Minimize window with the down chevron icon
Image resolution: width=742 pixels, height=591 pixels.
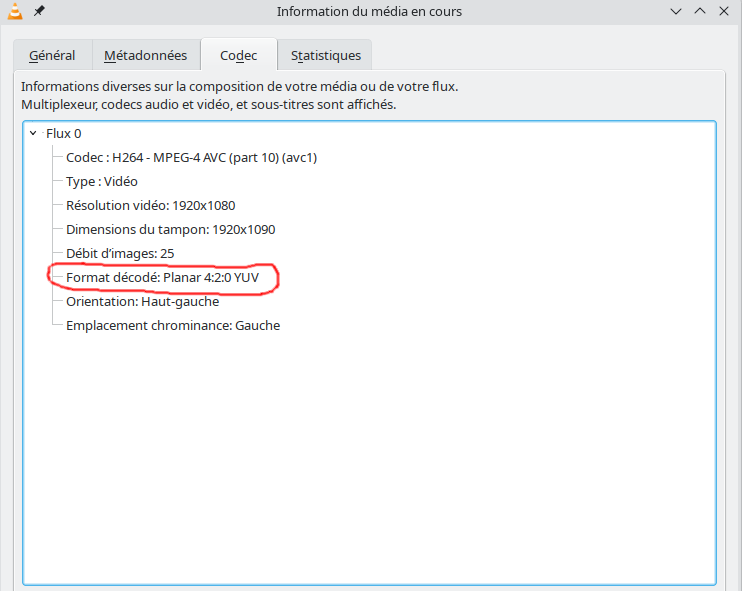[676, 11]
